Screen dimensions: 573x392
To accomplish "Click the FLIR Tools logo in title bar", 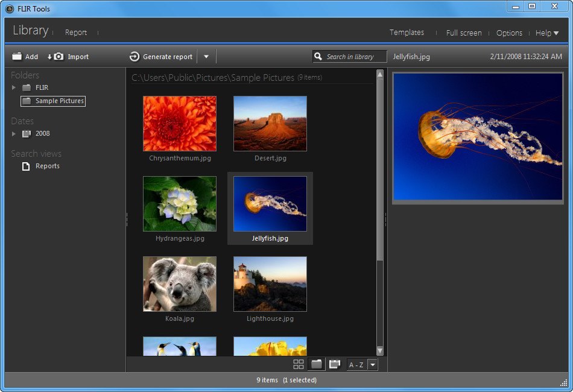I will tap(9, 8).
